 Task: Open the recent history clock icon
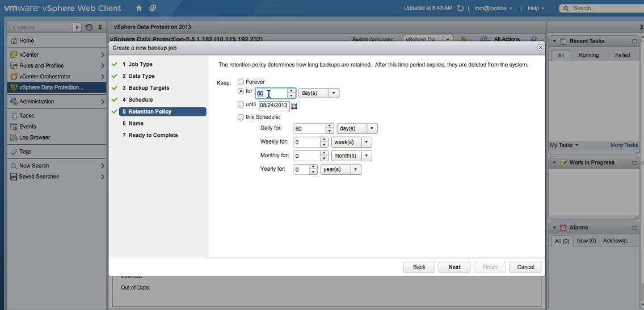coord(89,28)
